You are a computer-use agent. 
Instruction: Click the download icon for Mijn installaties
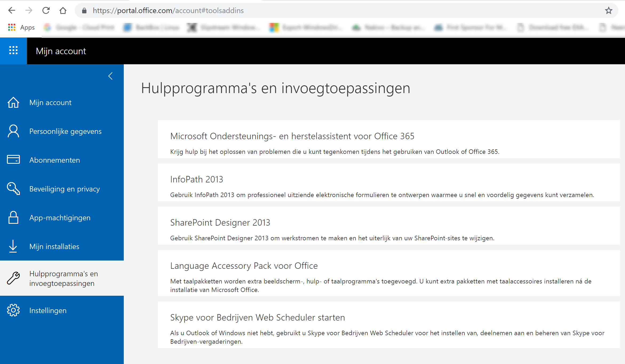point(13,246)
